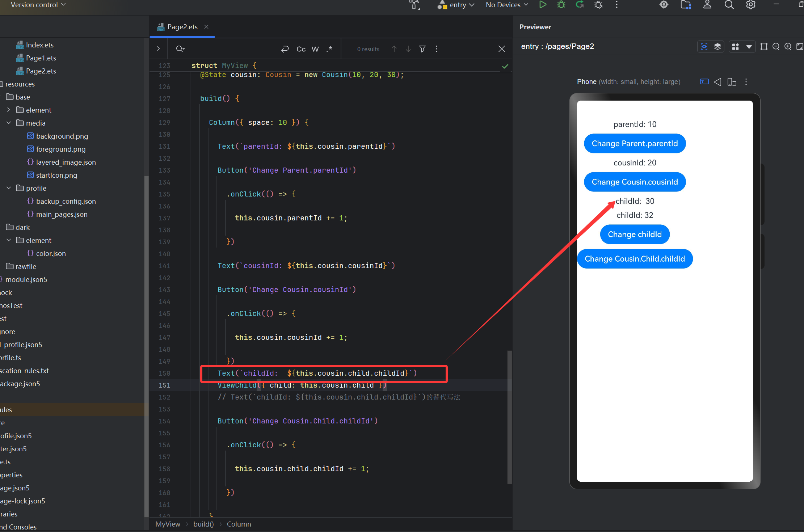This screenshot has width=804, height=532.
Task: Click build() in the breadcrumb bar
Action: [203, 524]
